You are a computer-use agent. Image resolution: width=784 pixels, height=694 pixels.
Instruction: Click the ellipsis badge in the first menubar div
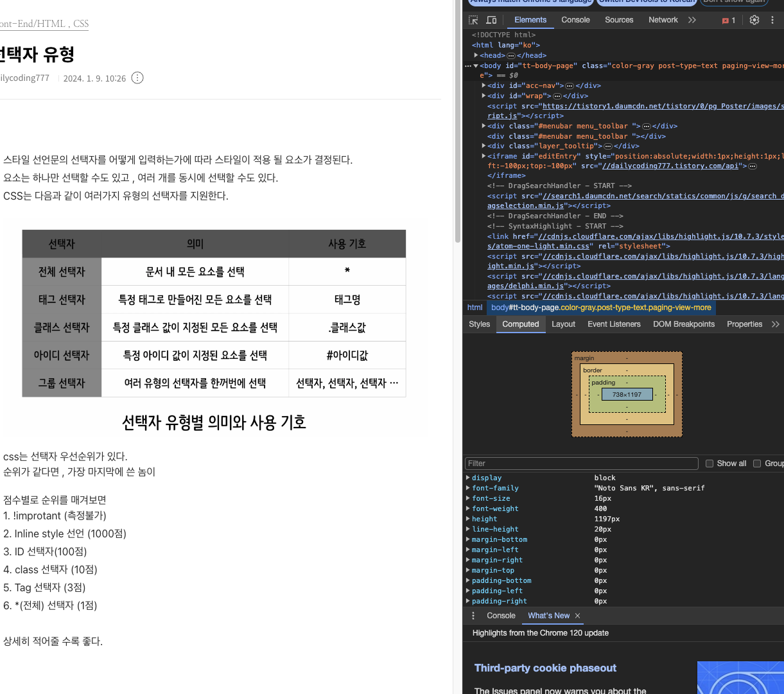[647, 126]
